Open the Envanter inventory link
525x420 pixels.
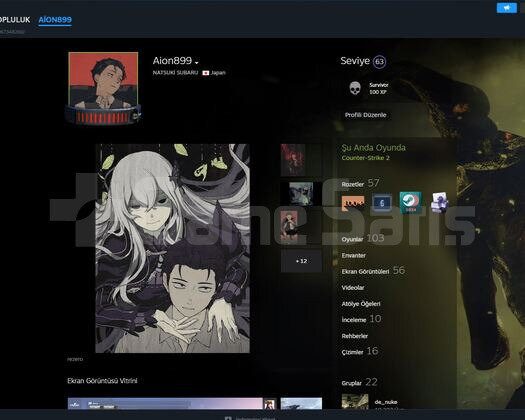[354, 255]
